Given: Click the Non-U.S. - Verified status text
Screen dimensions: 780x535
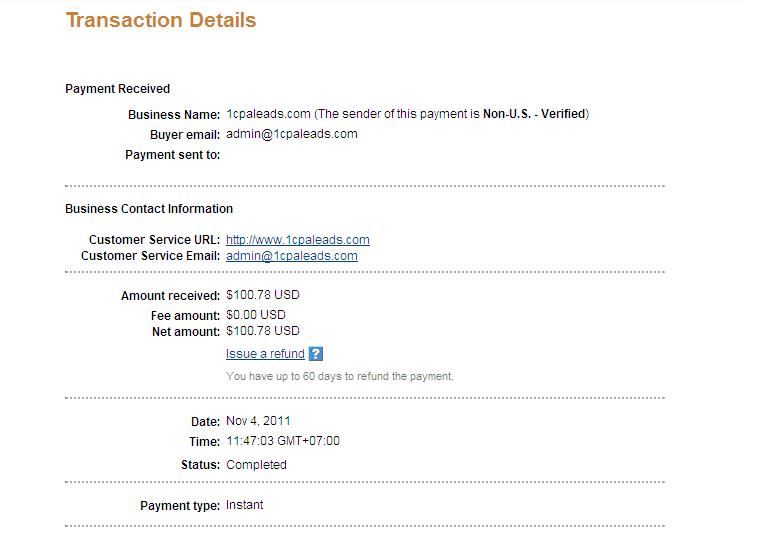Looking at the screenshot, I should (535, 114).
